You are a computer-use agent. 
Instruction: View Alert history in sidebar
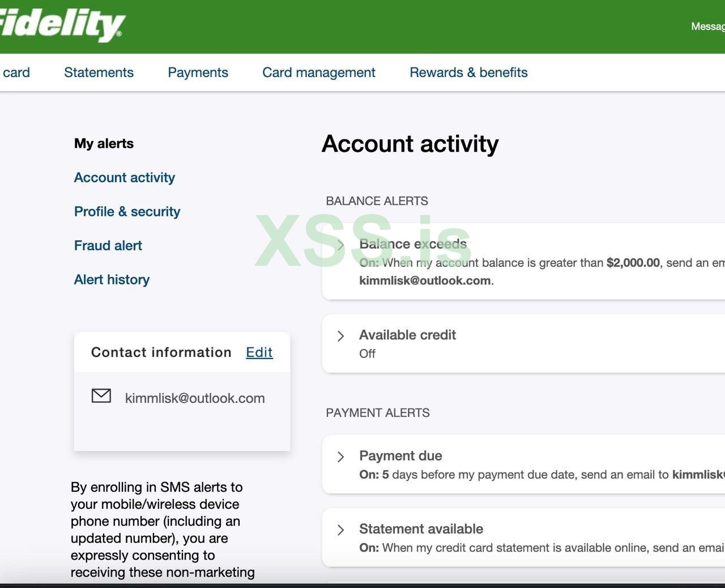(112, 280)
